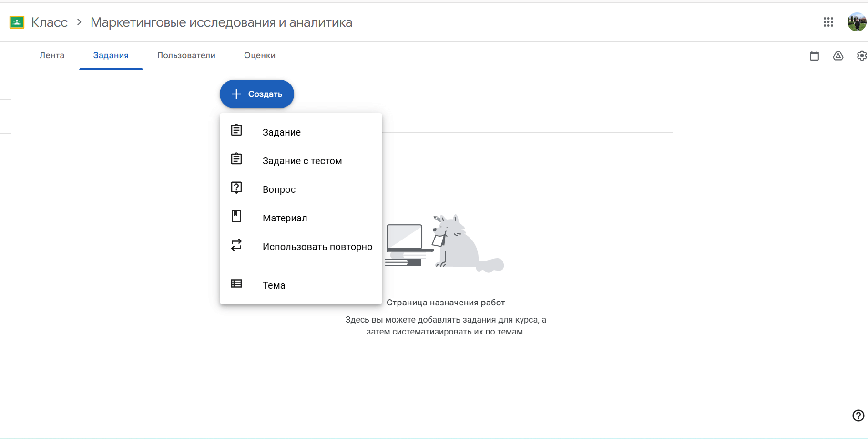The height and width of the screenshot is (439, 868).
Task: Switch to the Оценки tab
Action: [260, 55]
